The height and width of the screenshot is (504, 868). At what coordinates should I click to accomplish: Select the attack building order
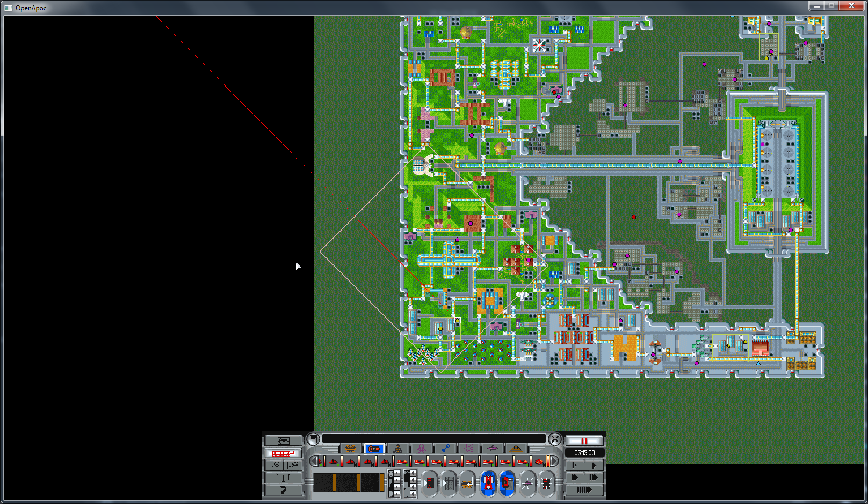point(507,483)
